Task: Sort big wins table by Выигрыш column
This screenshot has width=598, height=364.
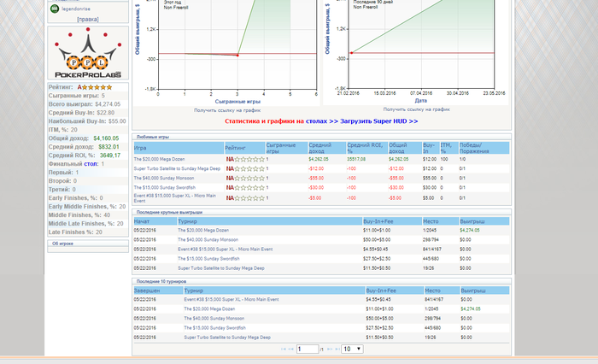Action: coord(484,221)
